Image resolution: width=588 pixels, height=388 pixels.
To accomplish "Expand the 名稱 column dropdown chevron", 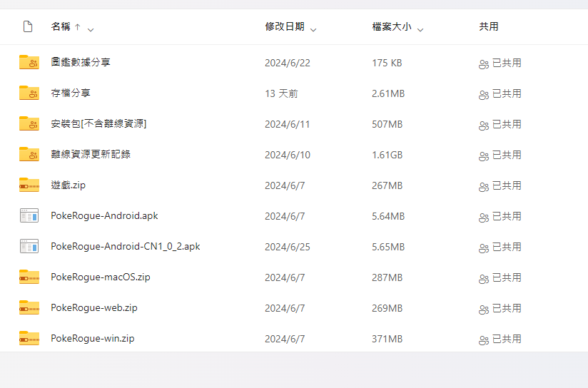I will tap(91, 29).
